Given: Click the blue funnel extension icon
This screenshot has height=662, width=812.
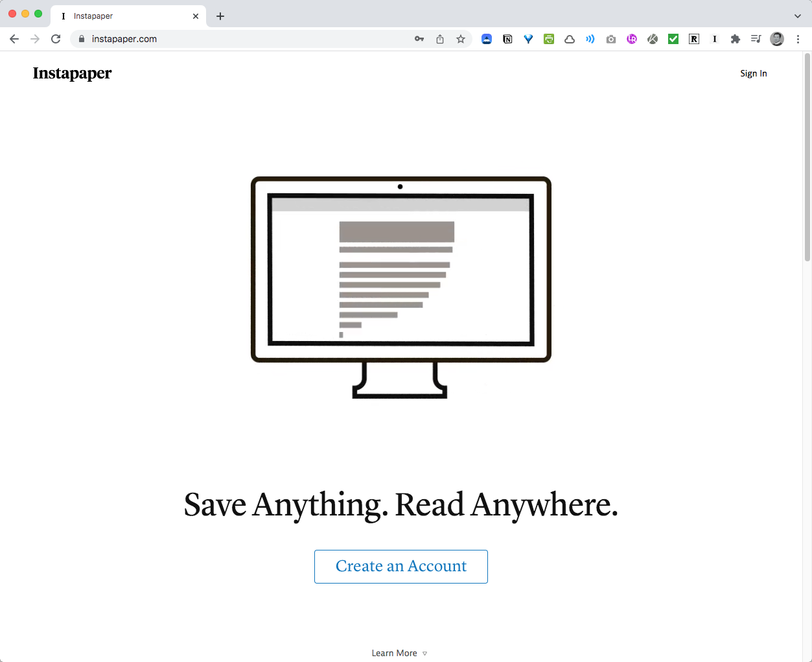Looking at the screenshot, I should [x=528, y=39].
